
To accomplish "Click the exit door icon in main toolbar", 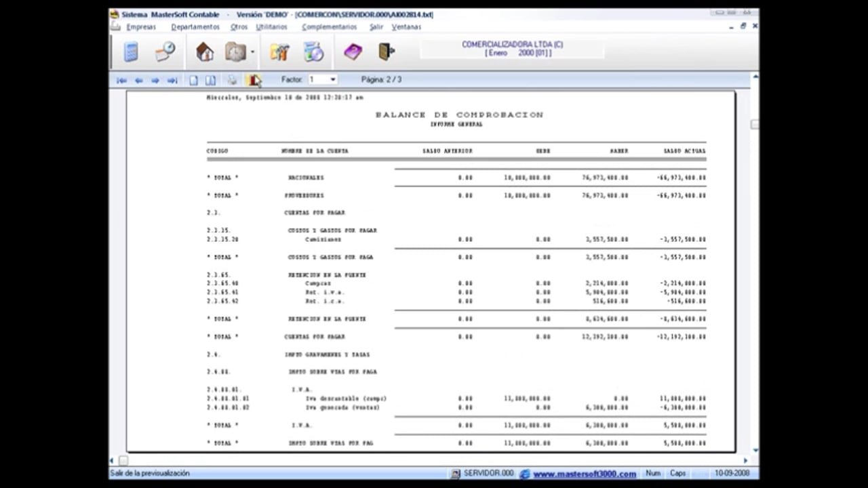I will point(386,52).
